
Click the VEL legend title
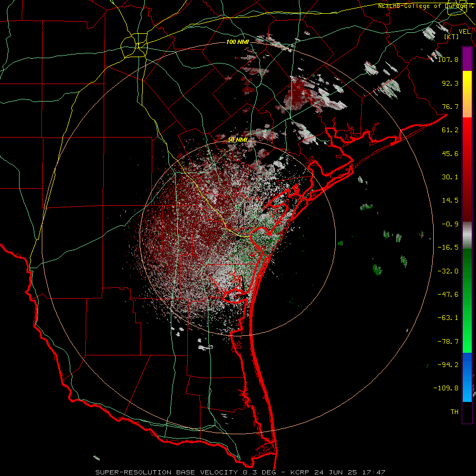[x=464, y=32]
